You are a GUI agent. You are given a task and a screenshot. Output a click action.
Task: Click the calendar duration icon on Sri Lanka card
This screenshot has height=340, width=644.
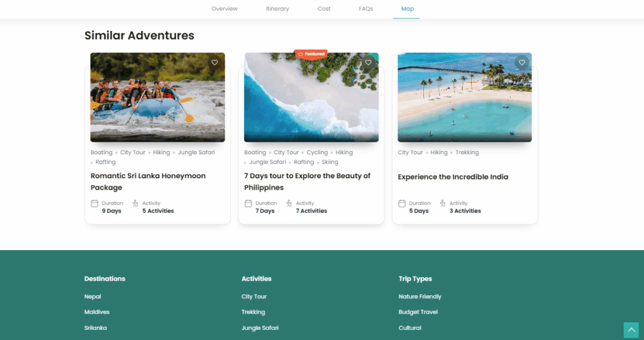pos(94,203)
